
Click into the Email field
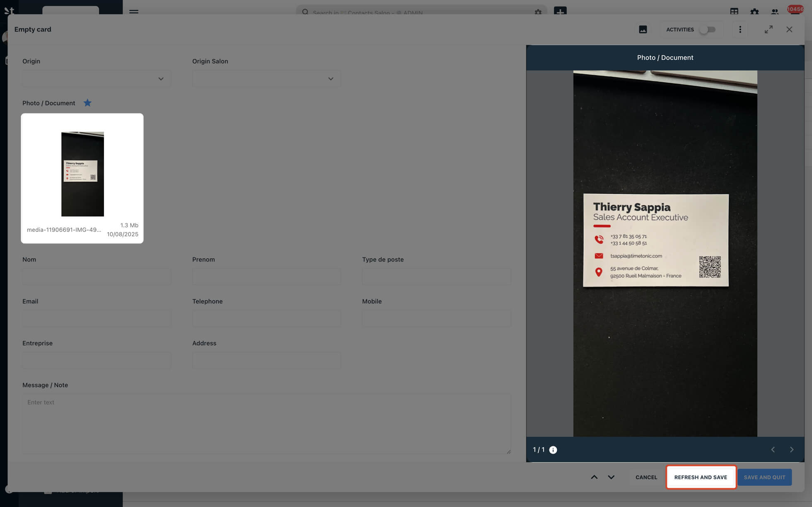(x=97, y=318)
